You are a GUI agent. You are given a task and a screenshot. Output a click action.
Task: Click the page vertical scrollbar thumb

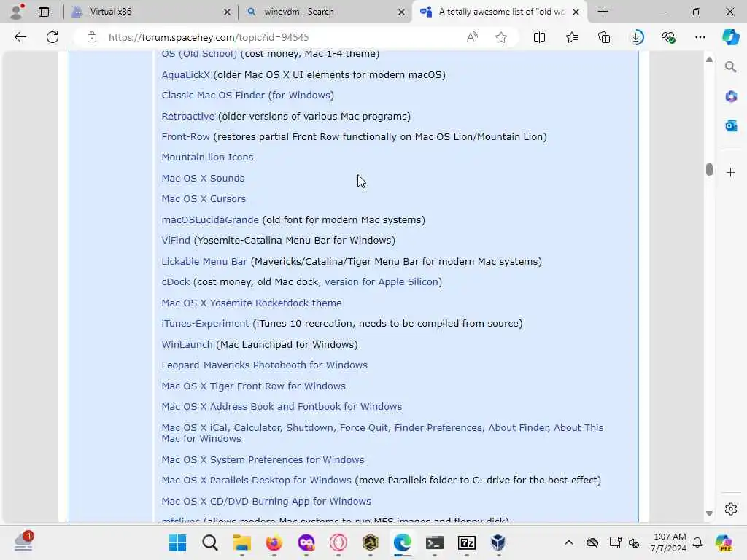709,169
